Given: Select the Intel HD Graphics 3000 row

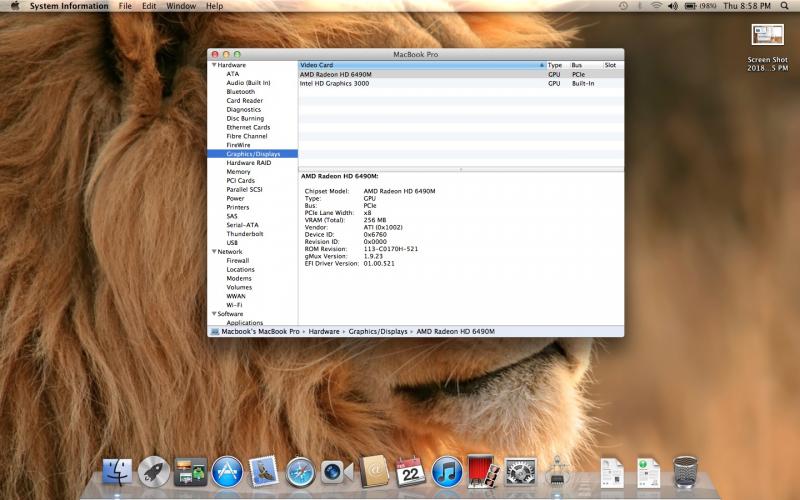Looking at the screenshot, I should pyautogui.click(x=461, y=83).
